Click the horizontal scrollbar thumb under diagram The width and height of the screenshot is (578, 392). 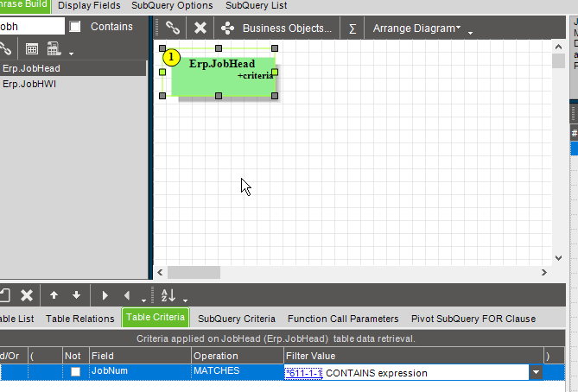tap(193, 272)
